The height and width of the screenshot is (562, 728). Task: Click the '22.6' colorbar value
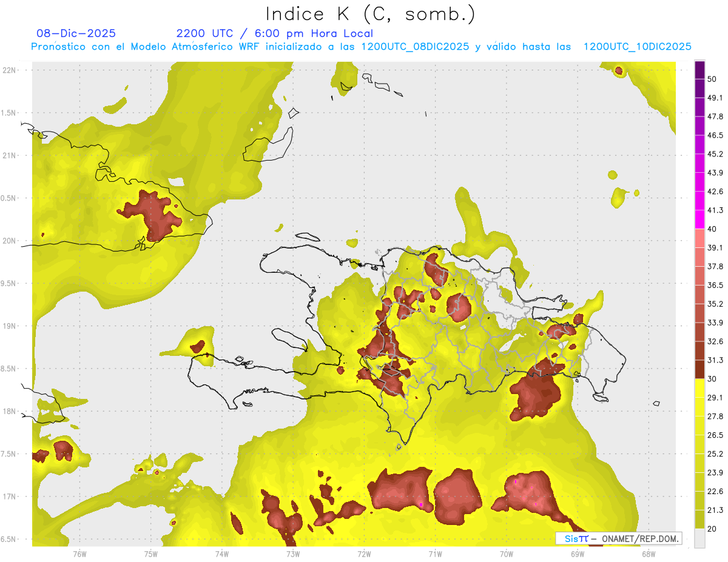click(715, 492)
